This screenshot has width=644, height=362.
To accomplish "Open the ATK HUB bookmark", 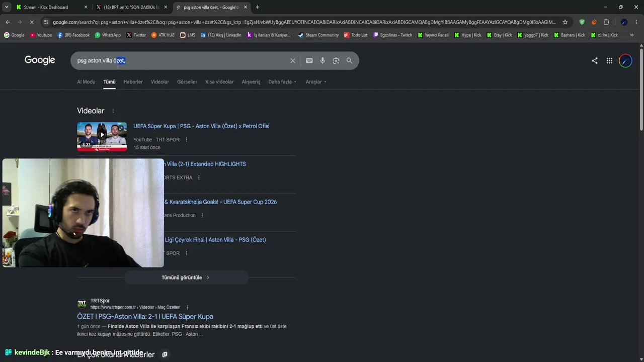I will [163, 35].
